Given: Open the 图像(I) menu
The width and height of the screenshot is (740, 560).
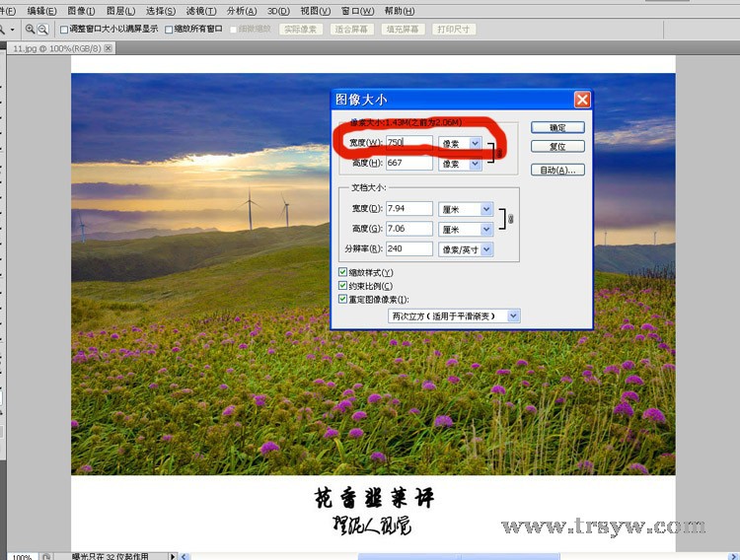Looking at the screenshot, I should [81, 11].
